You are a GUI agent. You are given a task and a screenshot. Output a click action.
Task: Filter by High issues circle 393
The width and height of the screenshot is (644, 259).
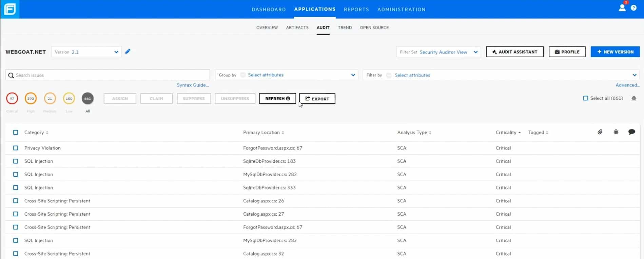pyautogui.click(x=31, y=99)
